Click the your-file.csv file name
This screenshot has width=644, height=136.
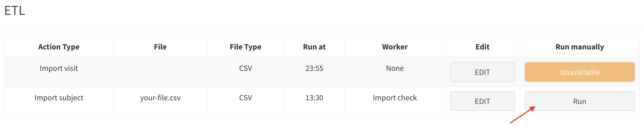click(160, 98)
